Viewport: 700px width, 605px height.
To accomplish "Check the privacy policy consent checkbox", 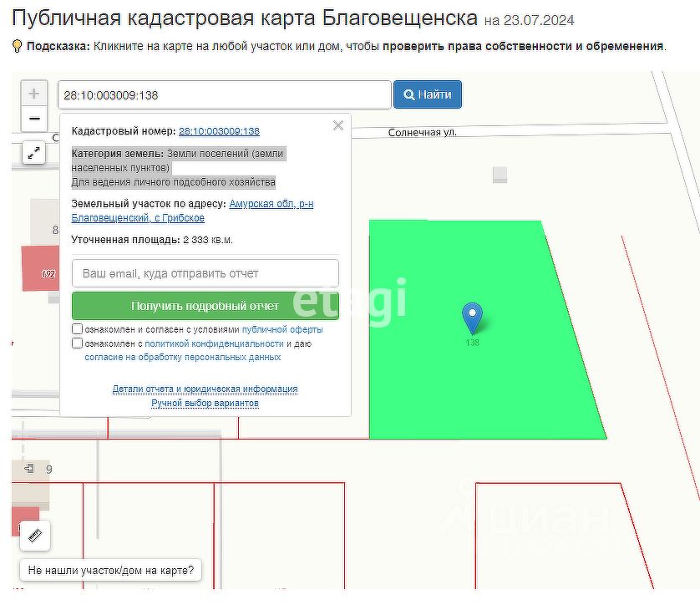I will pos(77,343).
